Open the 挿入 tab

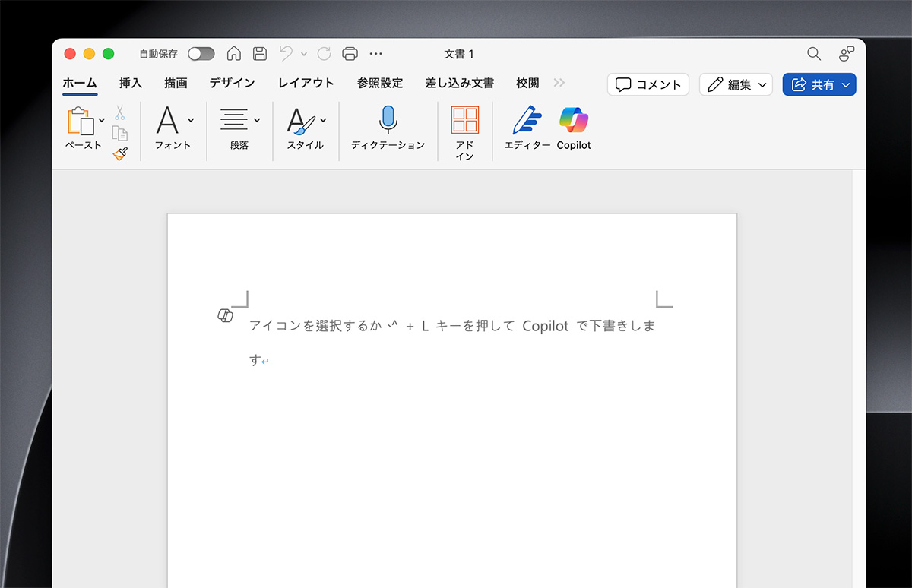pos(131,84)
